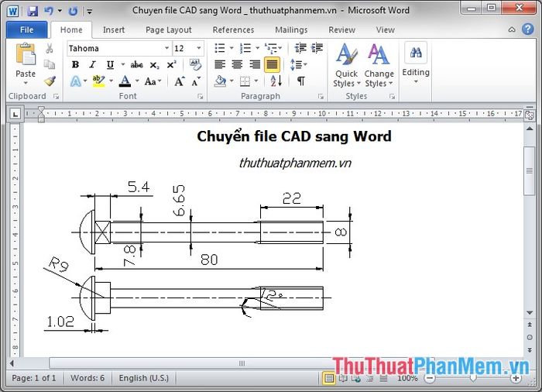Open the font color dropdown arrow
Viewport: 542px width, 392px height.
click(x=137, y=81)
